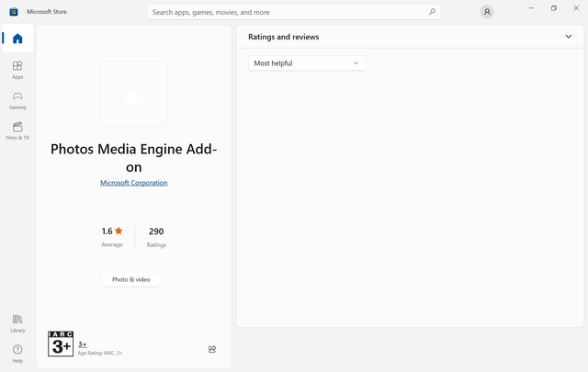Viewport: 588px width, 372px height.
Task: Open the Microsoft Corporation publisher link
Action: (x=134, y=183)
